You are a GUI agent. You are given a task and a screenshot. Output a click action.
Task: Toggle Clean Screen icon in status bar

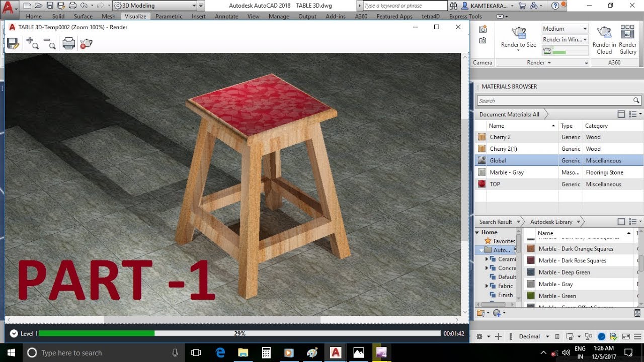[x=626, y=336]
